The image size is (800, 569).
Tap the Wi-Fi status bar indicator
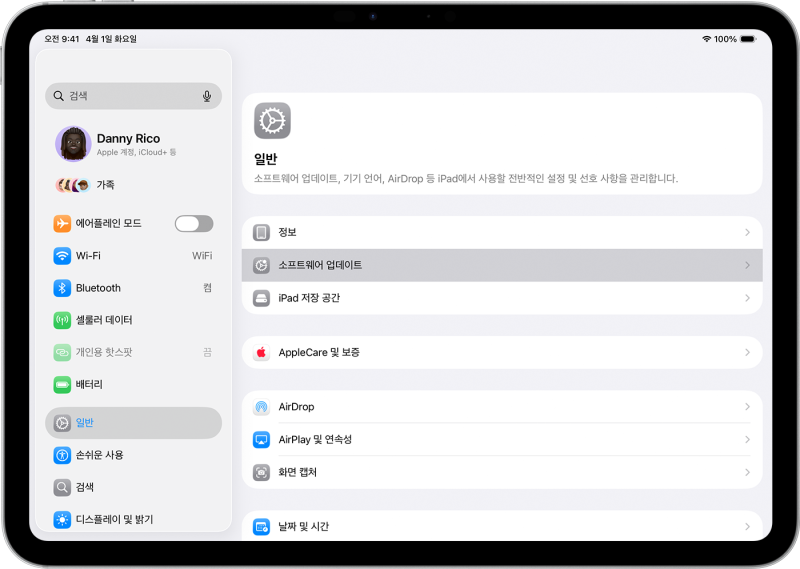pos(707,39)
